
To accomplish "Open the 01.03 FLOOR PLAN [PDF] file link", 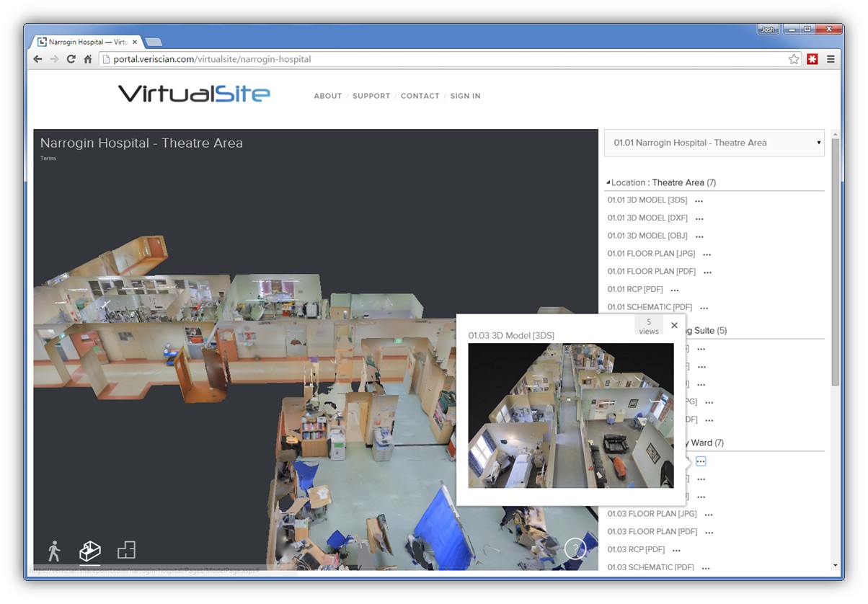I will 652,533.
